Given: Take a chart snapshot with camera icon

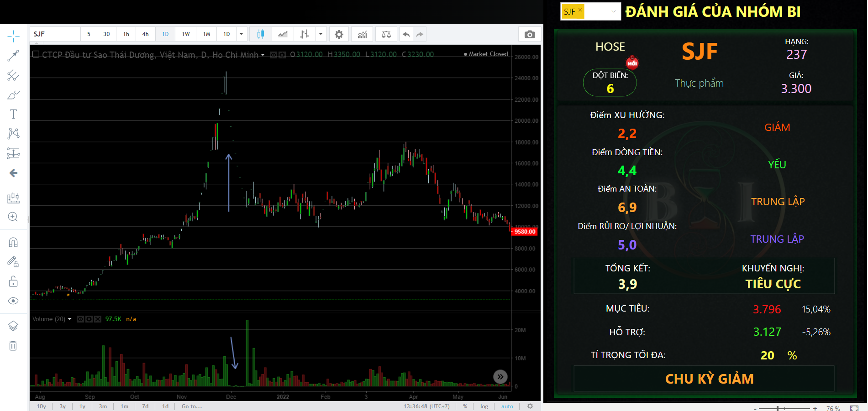Looking at the screenshot, I should click(x=529, y=34).
